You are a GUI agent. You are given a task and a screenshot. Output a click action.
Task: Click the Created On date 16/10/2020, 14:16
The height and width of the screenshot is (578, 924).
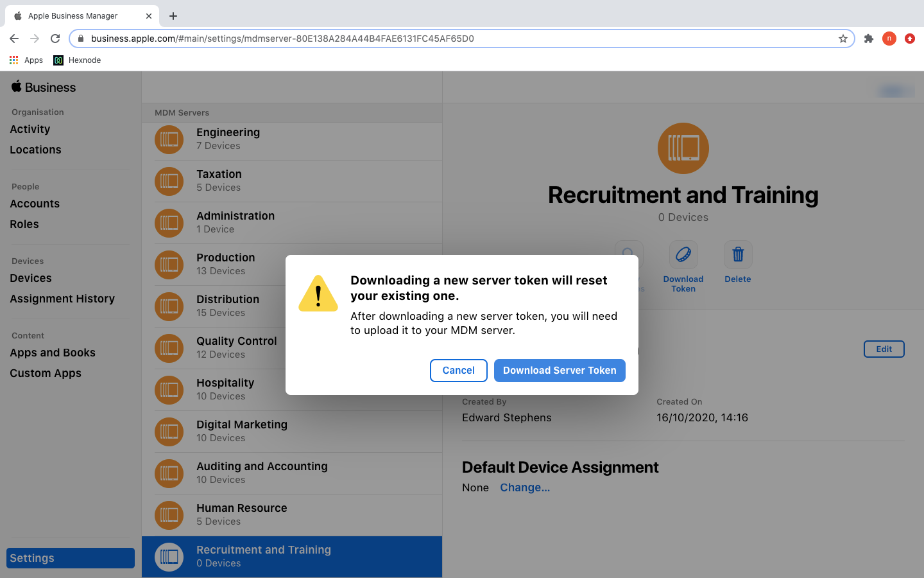702,417
